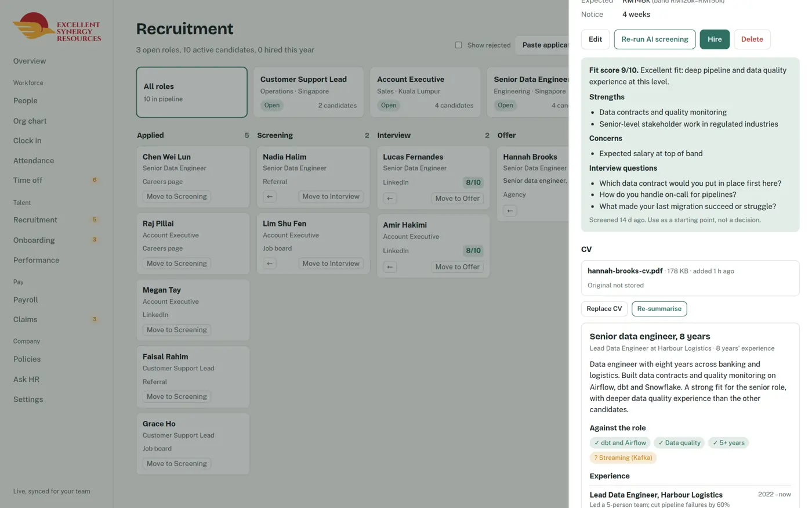
Task: Filter by Account Executive role card
Action: [425, 92]
